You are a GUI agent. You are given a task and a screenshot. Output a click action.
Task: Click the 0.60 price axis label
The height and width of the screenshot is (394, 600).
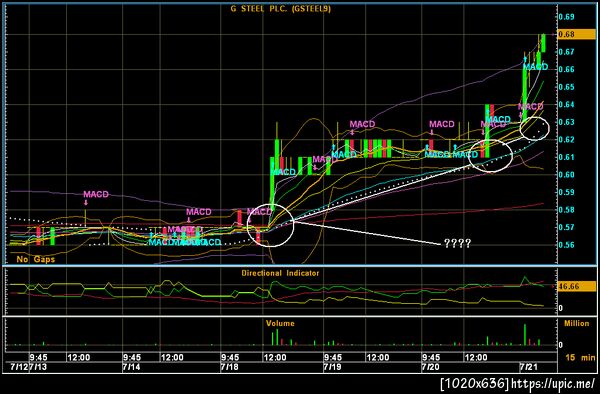click(x=566, y=175)
